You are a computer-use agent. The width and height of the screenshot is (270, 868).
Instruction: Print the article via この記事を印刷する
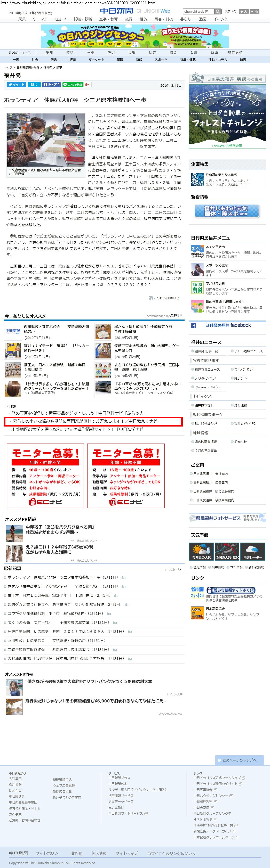(x=164, y=298)
